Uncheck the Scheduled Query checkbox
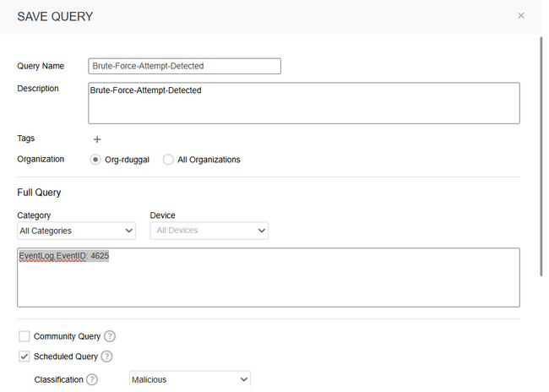549x392 pixels. click(24, 357)
